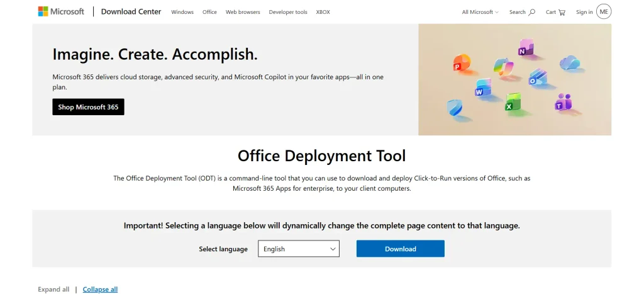Click the 'Office Deployment Tool' heading
The image size is (644, 294).
click(321, 156)
